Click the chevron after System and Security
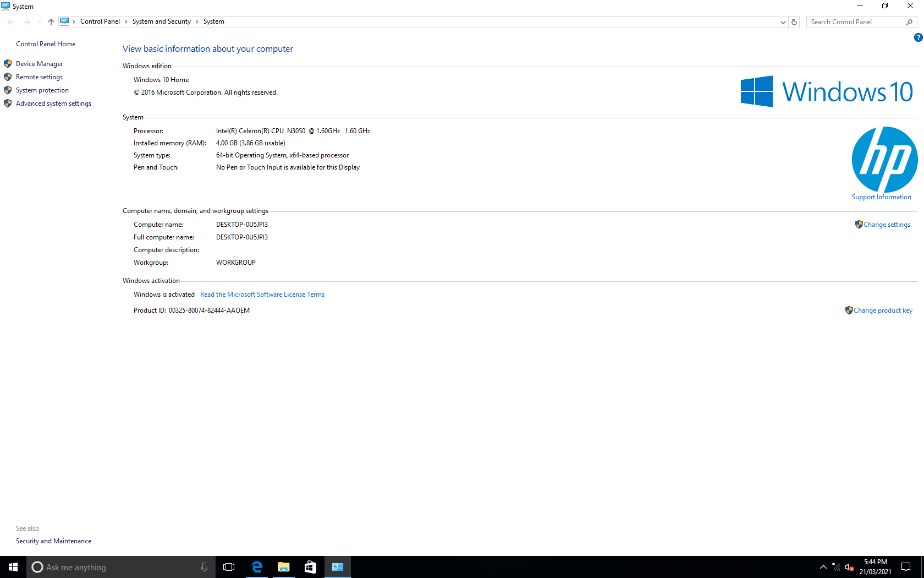The width and height of the screenshot is (924, 578). (196, 21)
